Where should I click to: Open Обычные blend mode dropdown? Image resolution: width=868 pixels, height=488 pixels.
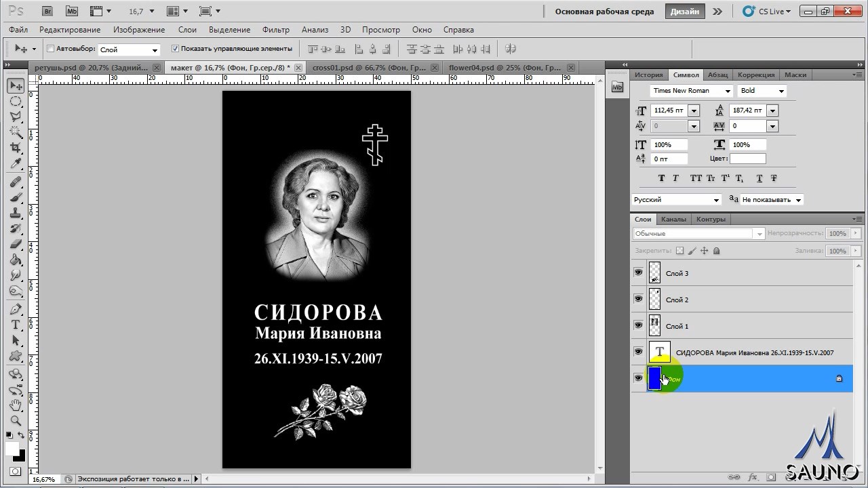[x=699, y=233]
